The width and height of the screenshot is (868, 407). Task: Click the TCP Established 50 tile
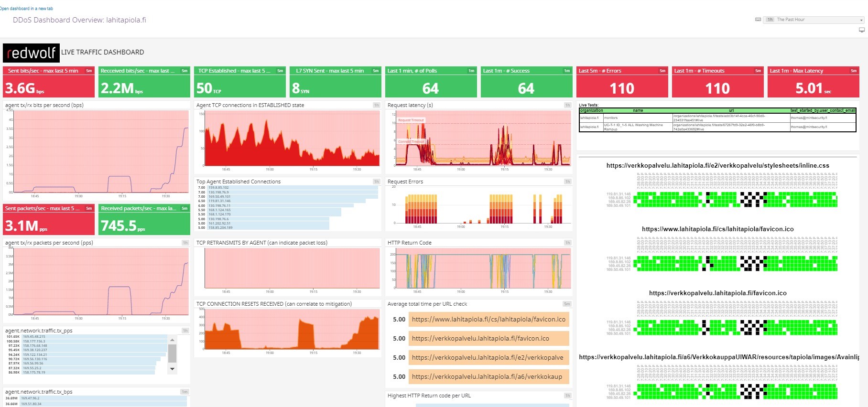pyautogui.click(x=240, y=82)
